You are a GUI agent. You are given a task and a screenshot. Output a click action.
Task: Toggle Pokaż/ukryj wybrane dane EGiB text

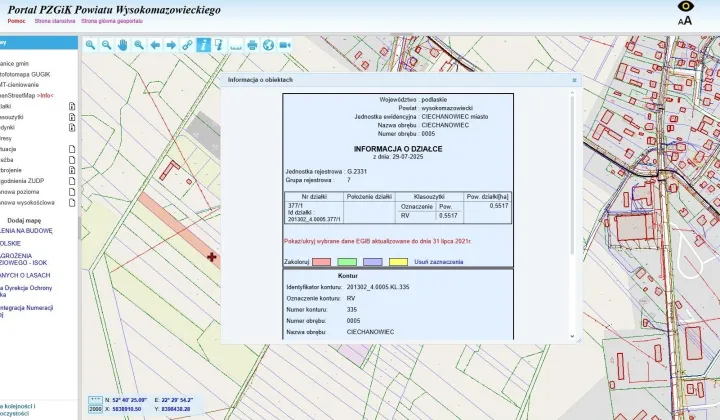377,241
